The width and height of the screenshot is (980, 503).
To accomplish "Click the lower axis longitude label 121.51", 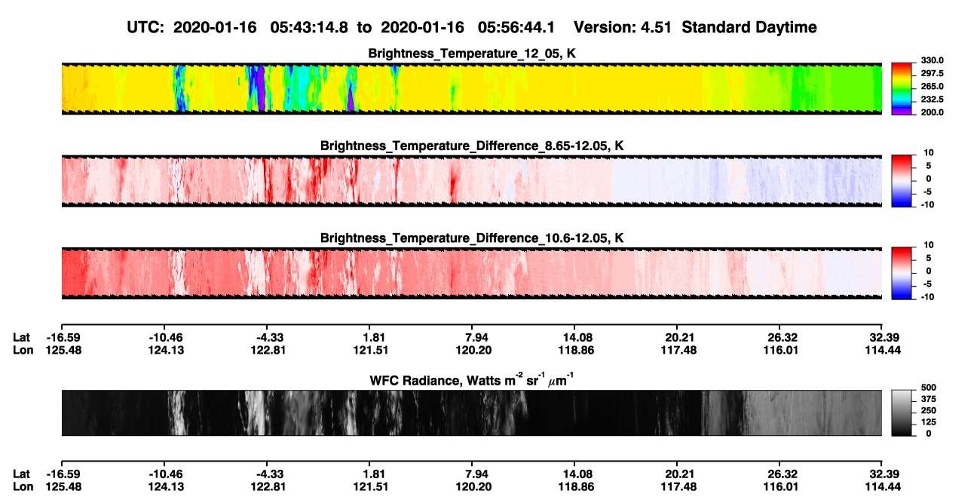I will pyautogui.click(x=368, y=488).
